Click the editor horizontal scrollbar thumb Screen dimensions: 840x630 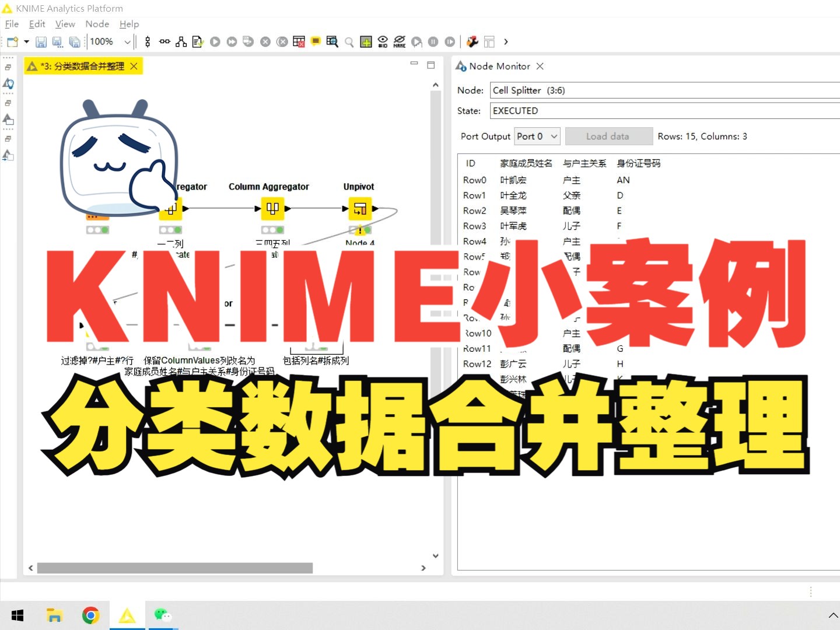click(x=175, y=568)
